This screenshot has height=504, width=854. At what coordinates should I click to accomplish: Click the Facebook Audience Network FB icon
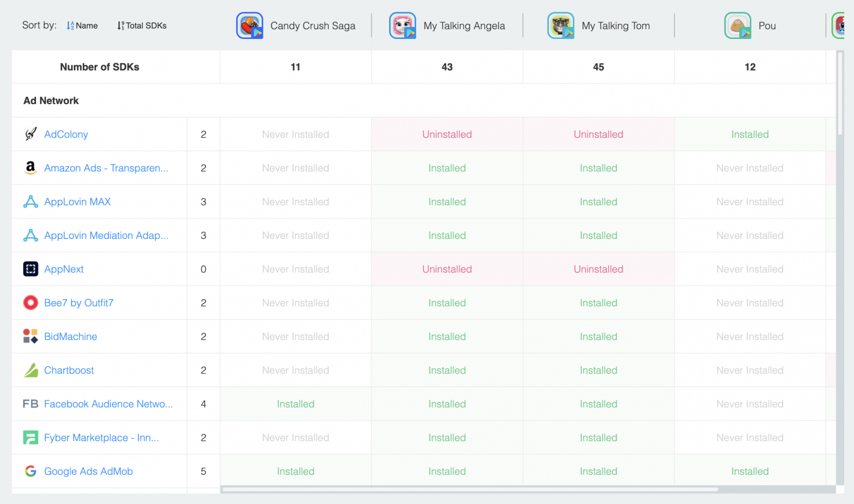[30, 403]
